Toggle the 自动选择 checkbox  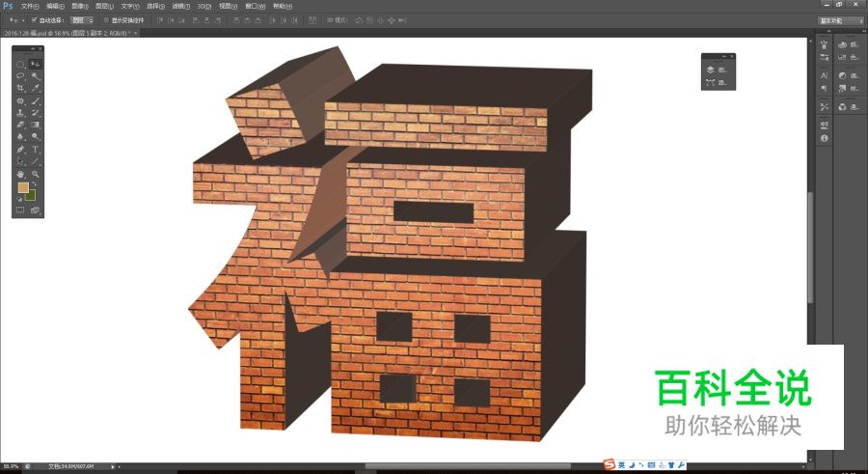coord(35,19)
